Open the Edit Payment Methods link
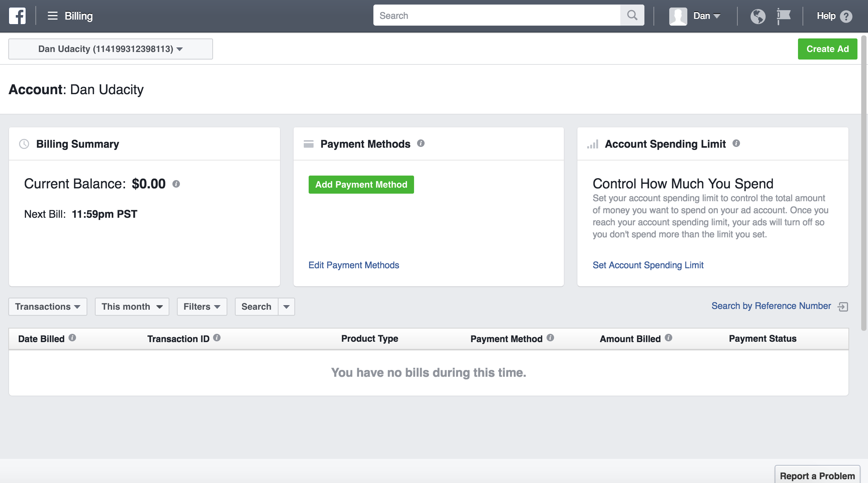 [x=353, y=265]
